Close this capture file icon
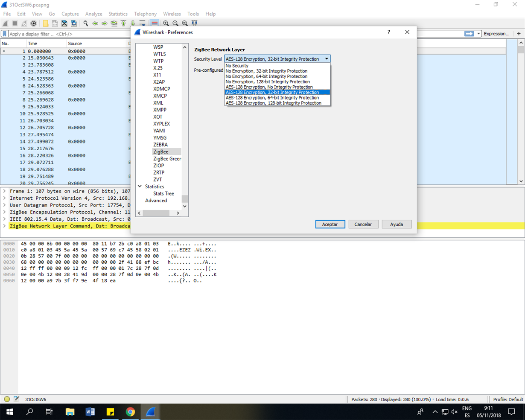Screen dimensions: 525x420 [x=64, y=23]
